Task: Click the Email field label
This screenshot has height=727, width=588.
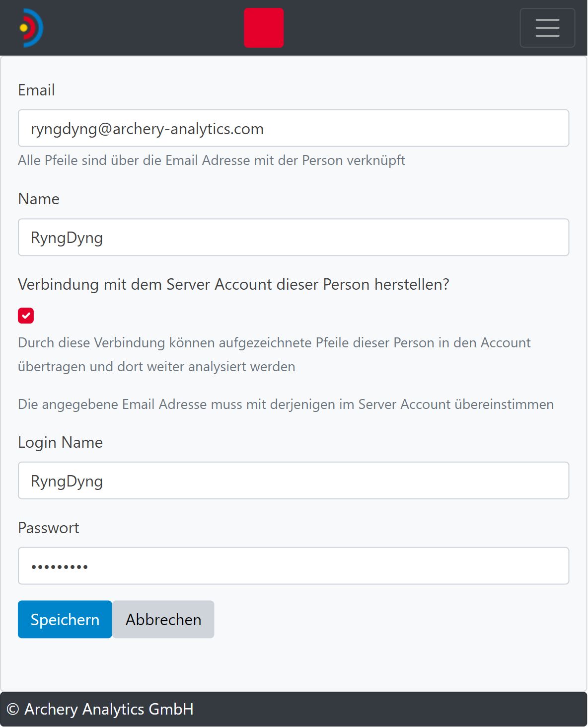Action: (36, 90)
